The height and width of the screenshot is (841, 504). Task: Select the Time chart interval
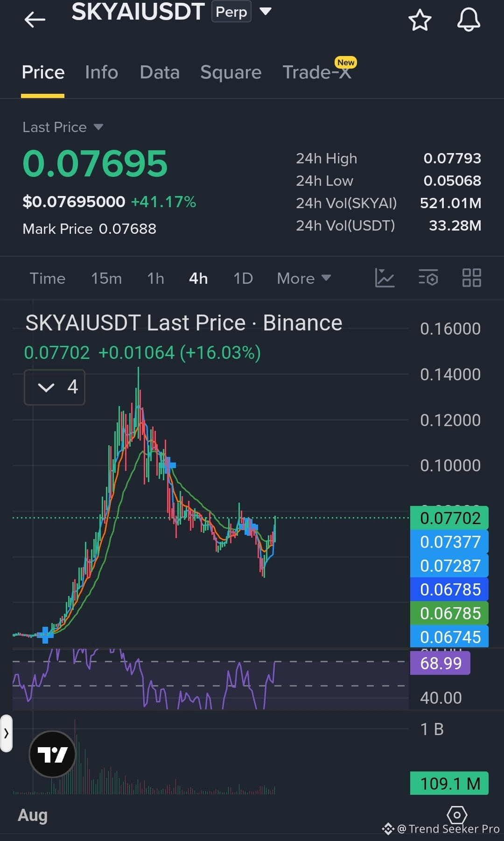pyautogui.click(x=48, y=278)
